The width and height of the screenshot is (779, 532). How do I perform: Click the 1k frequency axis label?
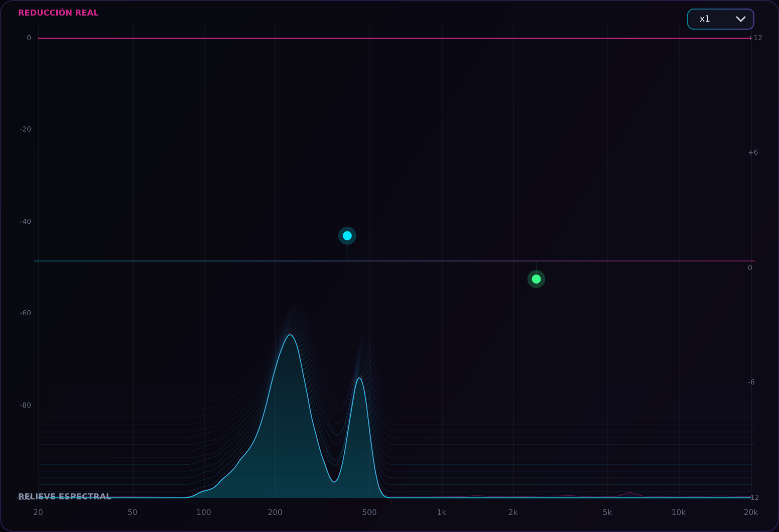[x=441, y=512]
